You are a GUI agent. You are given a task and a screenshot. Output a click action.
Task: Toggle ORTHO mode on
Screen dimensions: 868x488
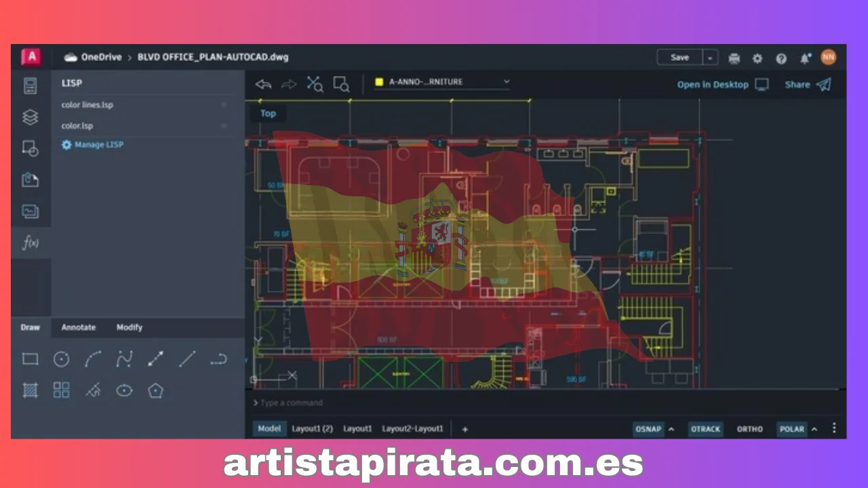[749, 428]
